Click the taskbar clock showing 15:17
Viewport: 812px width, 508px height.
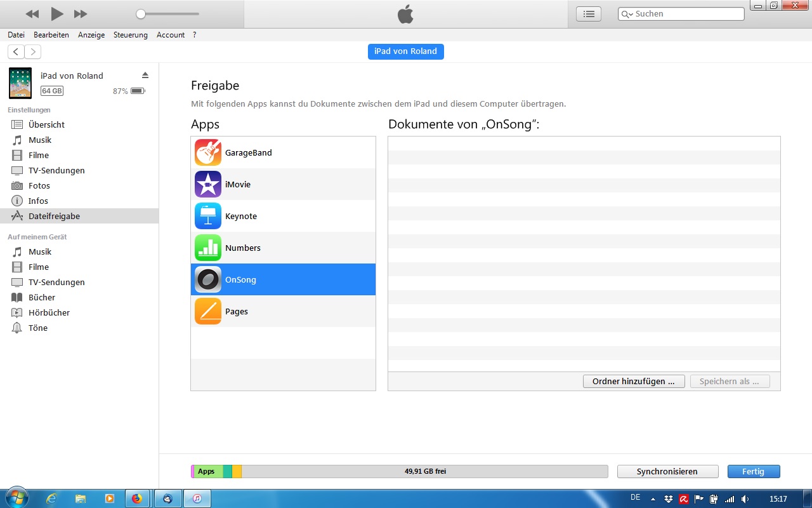pos(778,499)
